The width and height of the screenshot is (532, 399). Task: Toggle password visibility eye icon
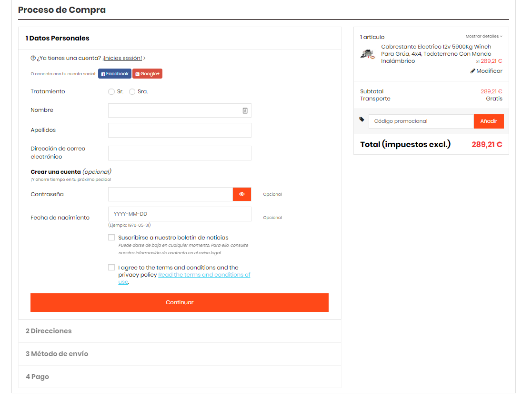(x=242, y=194)
